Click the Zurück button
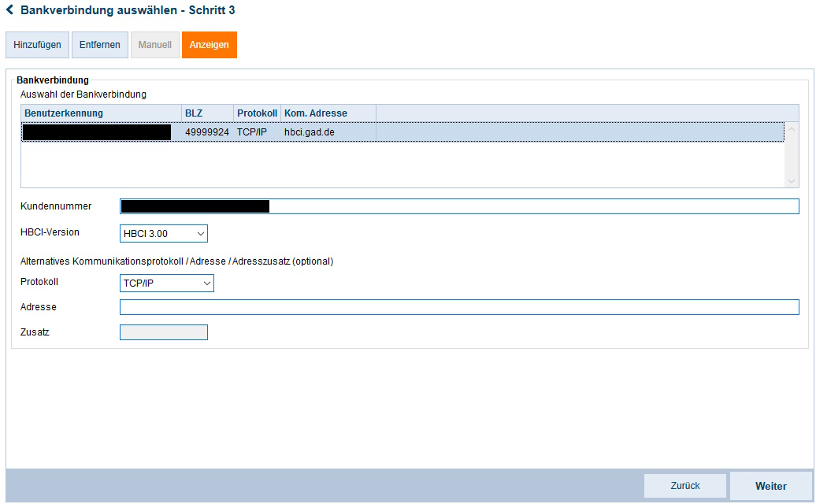 click(x=685, y=486)
